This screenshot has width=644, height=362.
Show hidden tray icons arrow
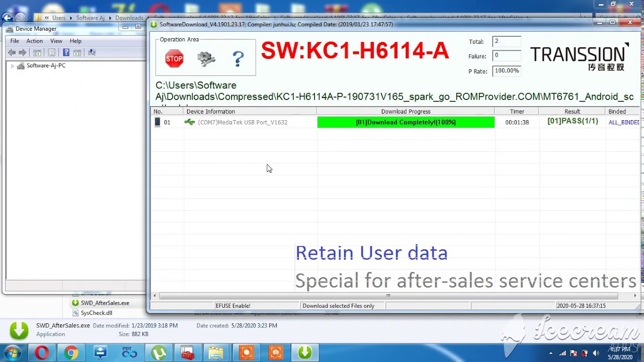click(551, 353)
